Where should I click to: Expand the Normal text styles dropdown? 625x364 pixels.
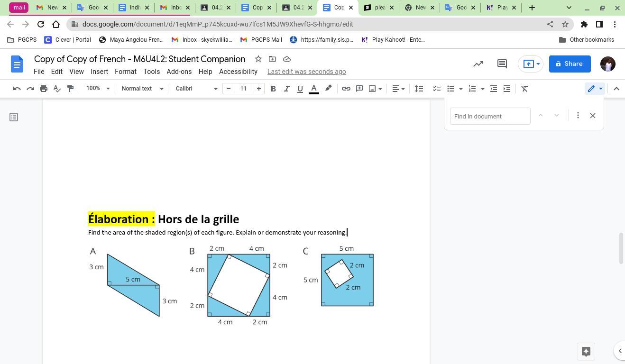point(142,89)
